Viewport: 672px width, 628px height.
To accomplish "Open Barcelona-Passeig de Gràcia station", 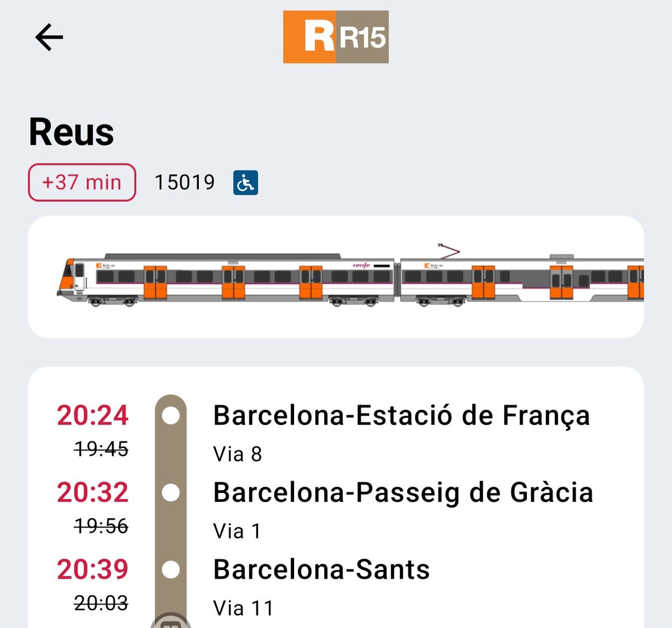I will pyautogui.click(x=403, y=492).
